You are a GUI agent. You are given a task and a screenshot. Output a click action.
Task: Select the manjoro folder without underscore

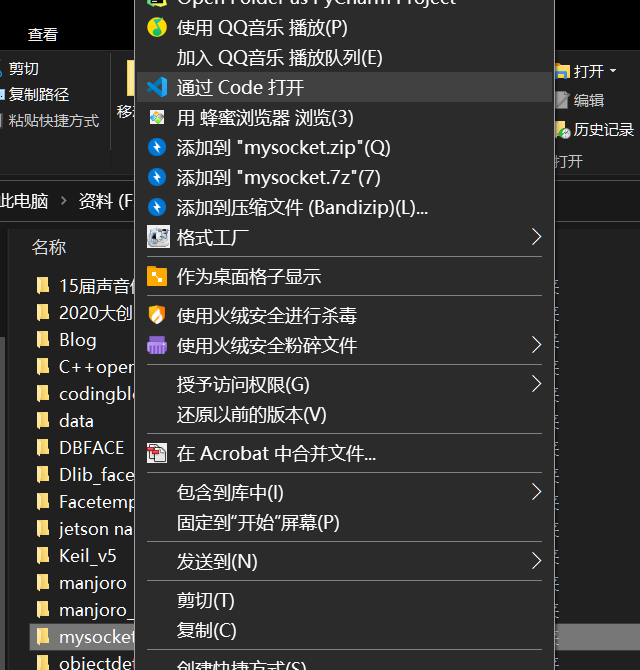pos(83,583)
